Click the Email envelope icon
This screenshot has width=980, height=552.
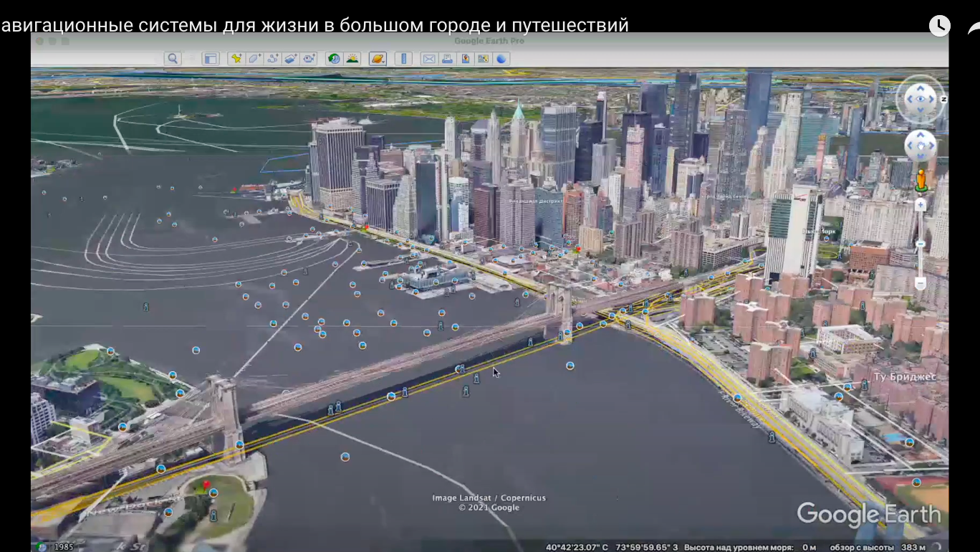pyautogui.click(x=428, y=59)
